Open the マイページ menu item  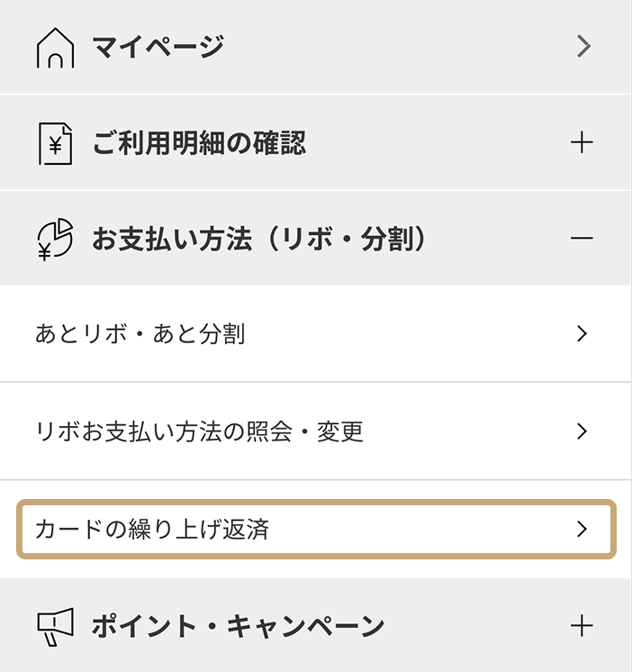tap(158, 47)
